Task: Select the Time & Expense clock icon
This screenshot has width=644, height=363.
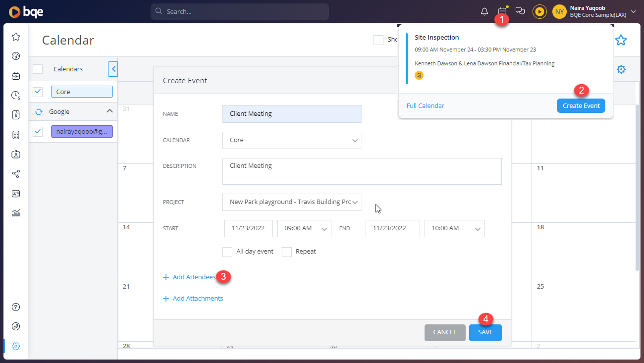Action: click(x=15, y=95)
